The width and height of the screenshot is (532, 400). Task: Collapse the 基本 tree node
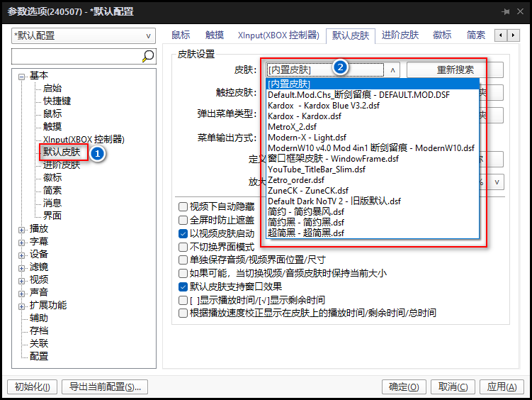22,76
